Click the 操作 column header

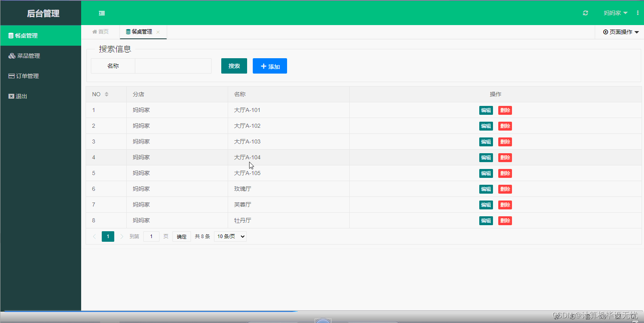[x=495, y=94]
